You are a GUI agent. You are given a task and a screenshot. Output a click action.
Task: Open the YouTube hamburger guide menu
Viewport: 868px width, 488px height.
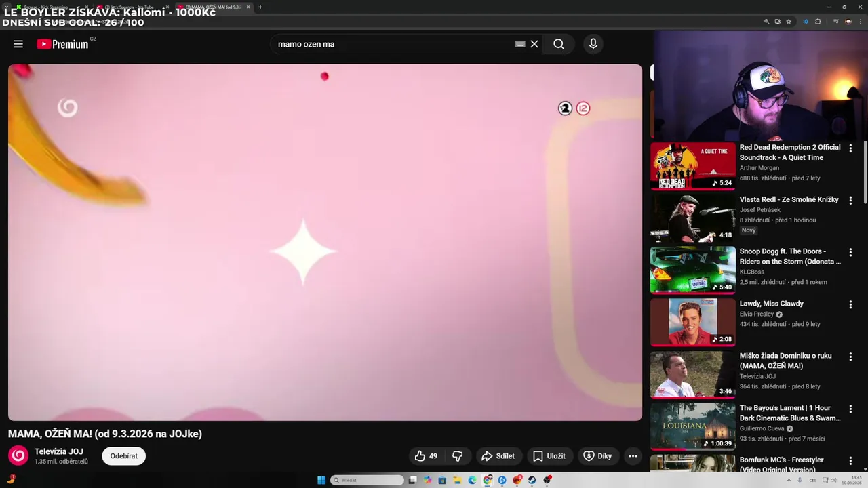18,44
